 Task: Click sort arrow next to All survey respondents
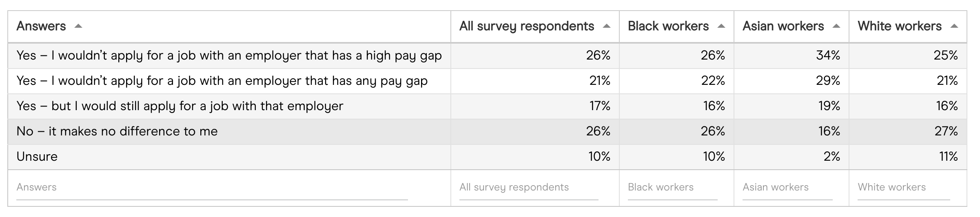[607, 27]
